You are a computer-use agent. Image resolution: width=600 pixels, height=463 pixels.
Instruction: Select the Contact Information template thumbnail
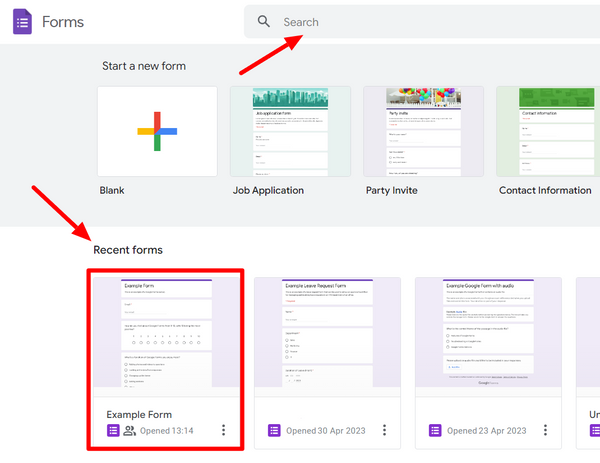pos(548,131)
